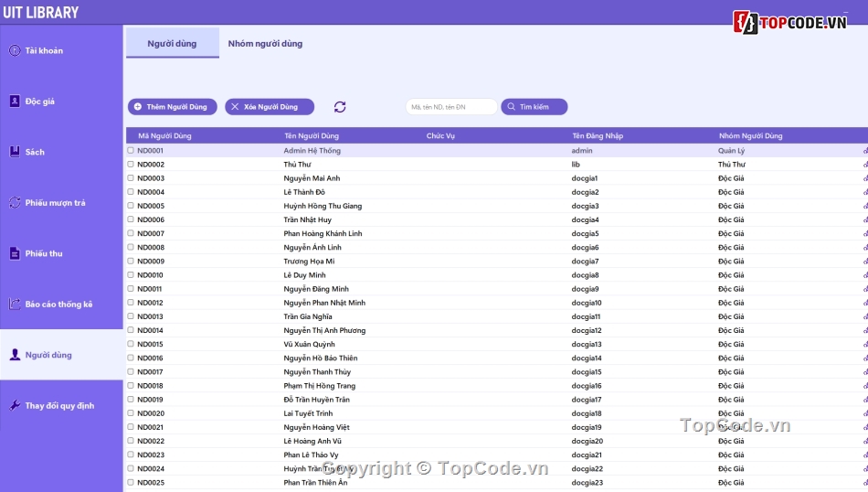
Task: Switch to the Nhóm người dùng tab
Action: pos(265,44)
